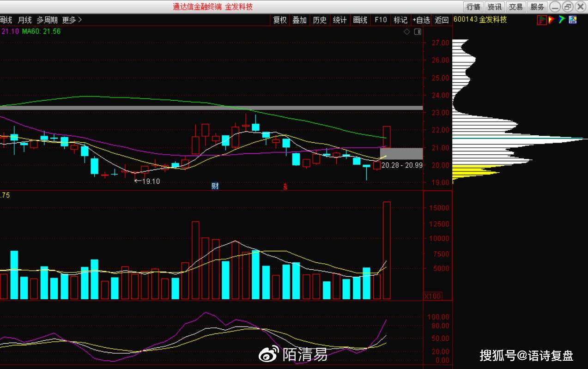Switch to the 多周期 tab
Image resolution: width=588 pixels, height=369 pixels.
click(48, 20)
